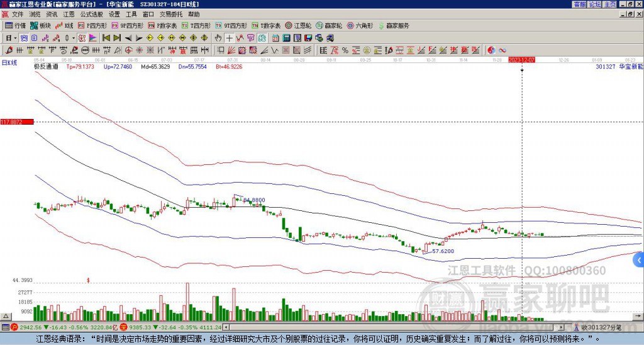Click the 84.8800 high price label

coord(254,200)
